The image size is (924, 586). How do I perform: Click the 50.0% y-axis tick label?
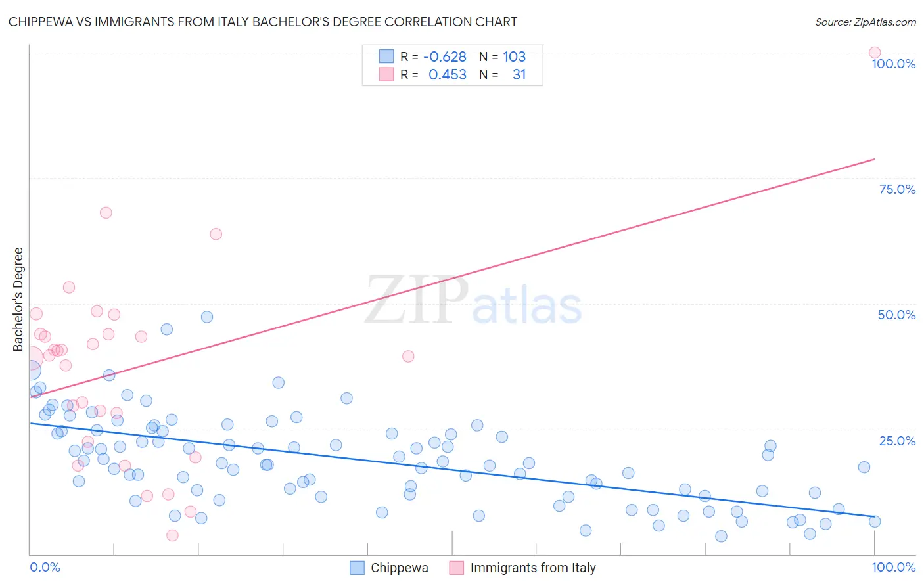896,315
